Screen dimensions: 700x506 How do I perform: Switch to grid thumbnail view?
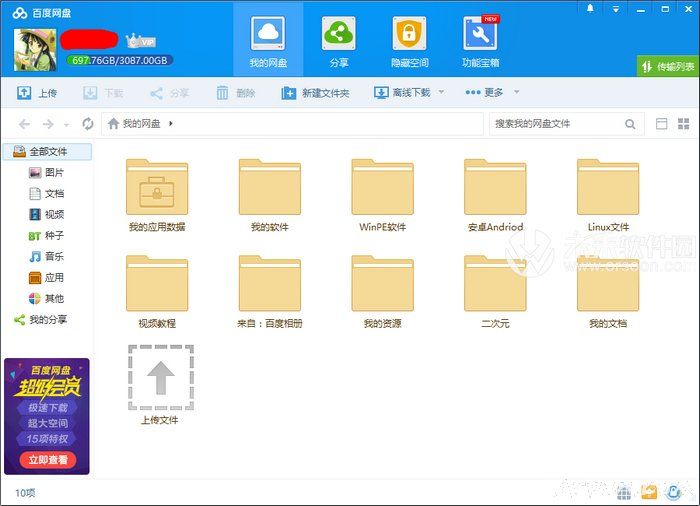tap(683, 124)
